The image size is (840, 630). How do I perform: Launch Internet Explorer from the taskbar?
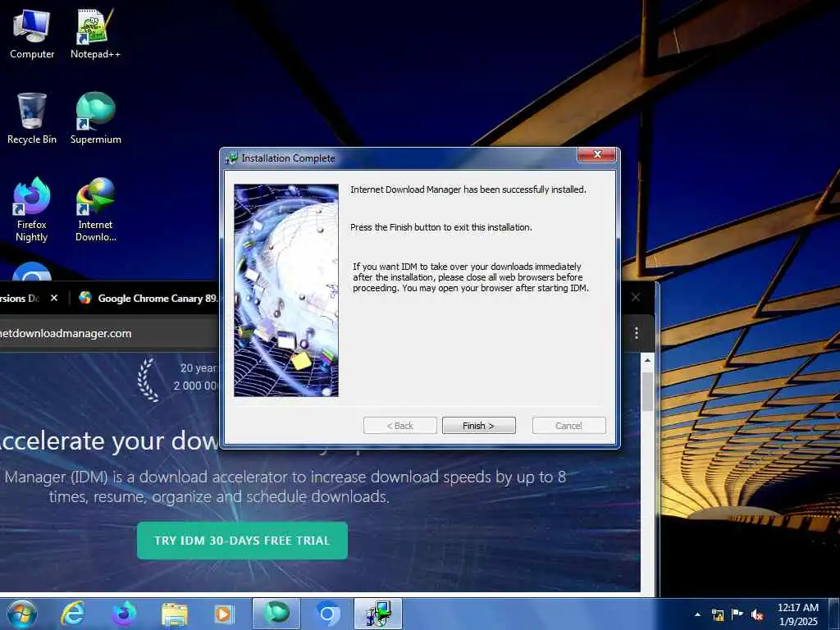(x=73, y=614)
